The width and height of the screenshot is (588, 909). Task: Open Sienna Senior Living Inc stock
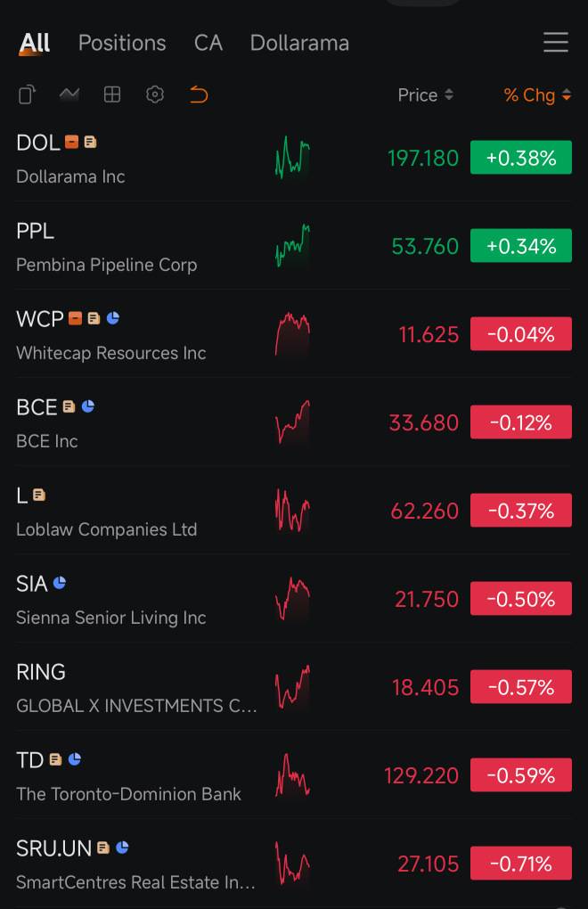(x=294, y=598)
